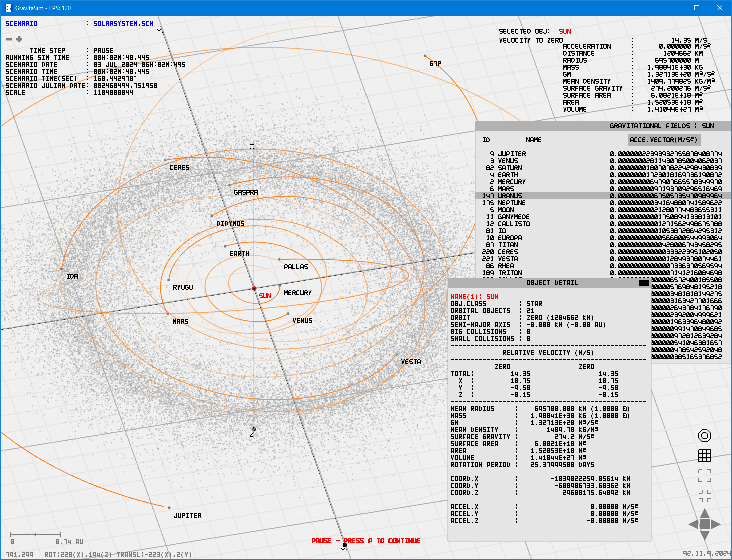Screen dimensions: 732x560
Task: Select SATURN row in gravitational fields list
Action: [603, 168]
